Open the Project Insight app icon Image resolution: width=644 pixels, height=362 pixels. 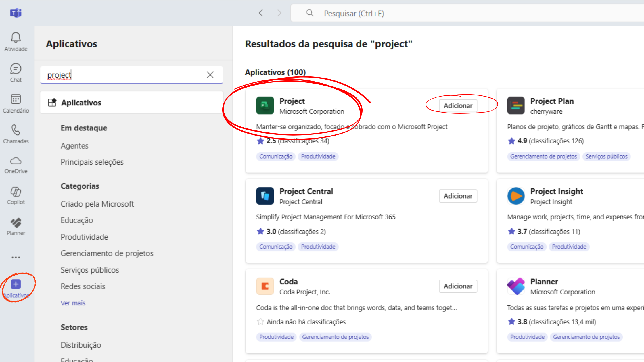click(x=516, y=196)
